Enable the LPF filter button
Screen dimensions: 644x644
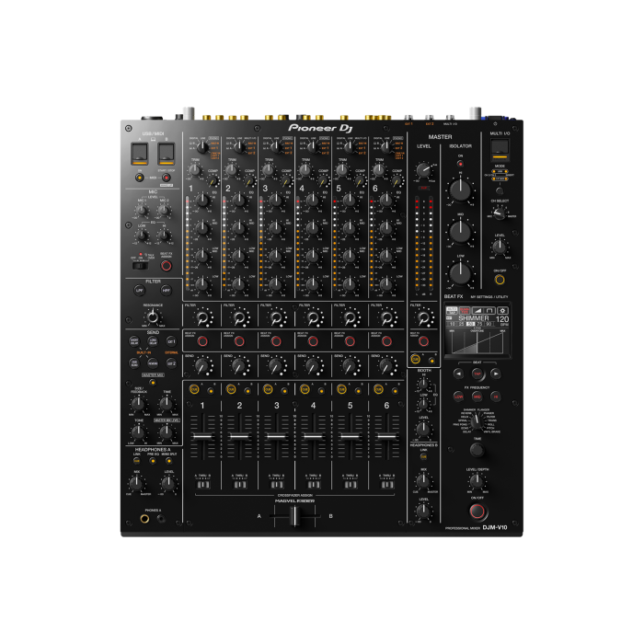tap(140, 291)
